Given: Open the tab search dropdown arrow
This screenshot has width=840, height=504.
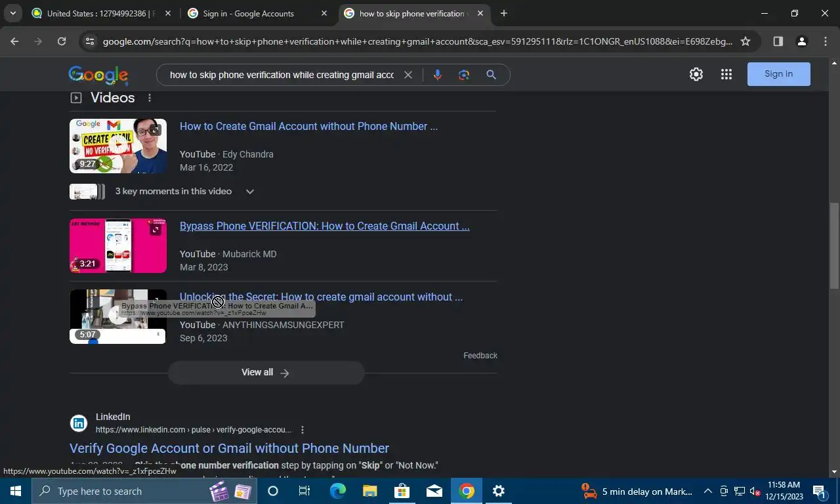Looking at the screenshot, I should click(x=12, y=13).
